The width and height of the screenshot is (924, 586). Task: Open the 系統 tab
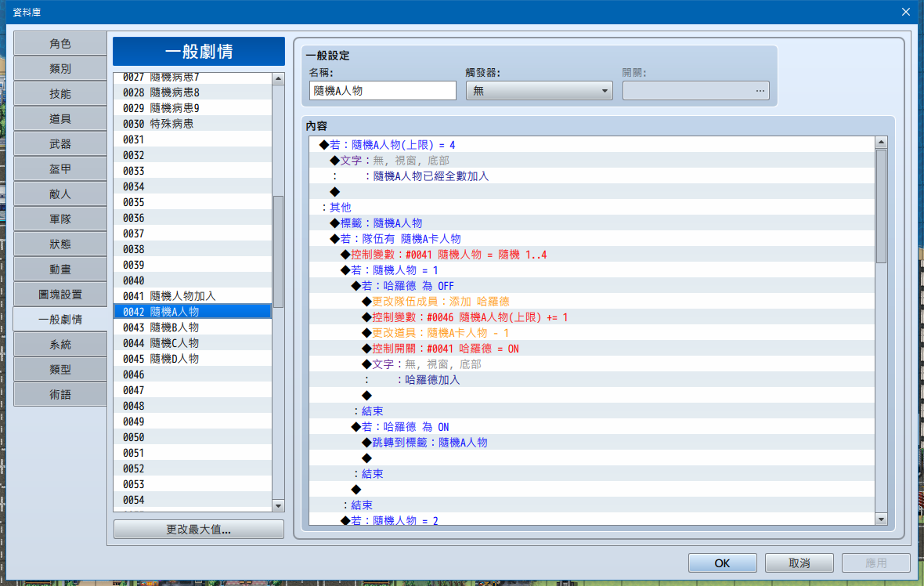[60, 344]
